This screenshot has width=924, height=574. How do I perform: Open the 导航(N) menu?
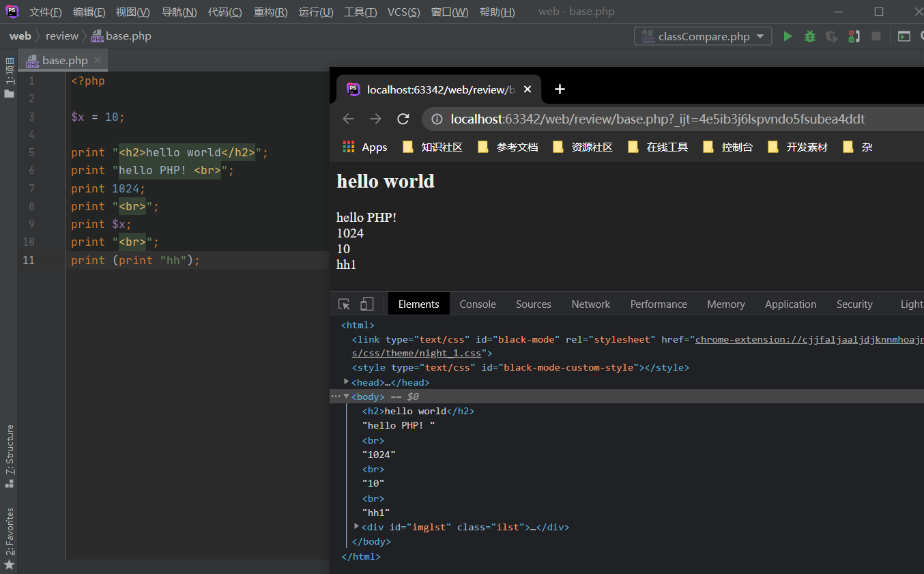(x=179, y=12)
